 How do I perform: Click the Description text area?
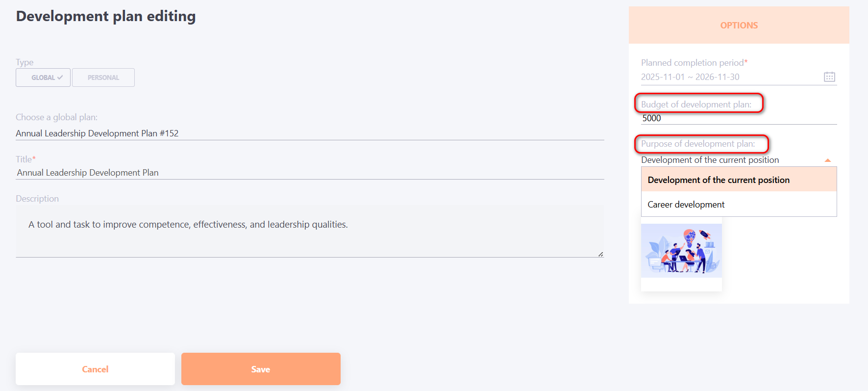point(309,231)
